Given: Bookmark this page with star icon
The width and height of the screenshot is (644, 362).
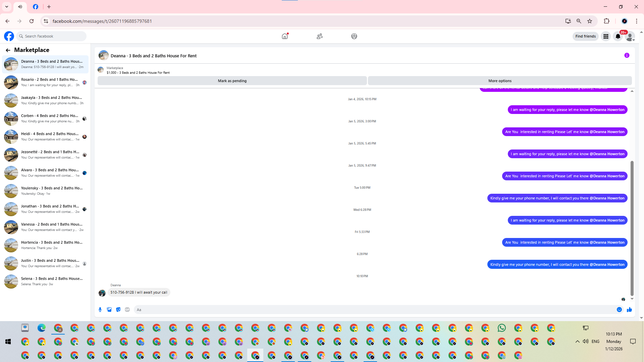Looking at the screenshot, I should (590, 21).
